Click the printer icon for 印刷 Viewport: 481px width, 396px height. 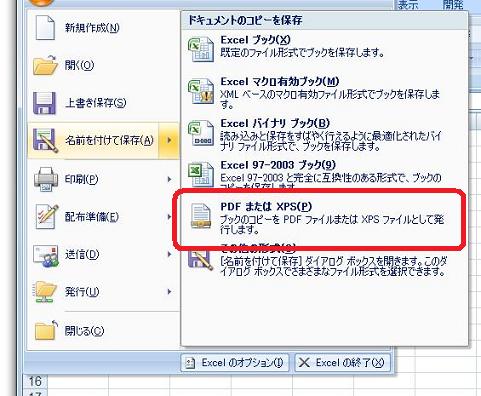pyautogui.click(x=46, y=179)
